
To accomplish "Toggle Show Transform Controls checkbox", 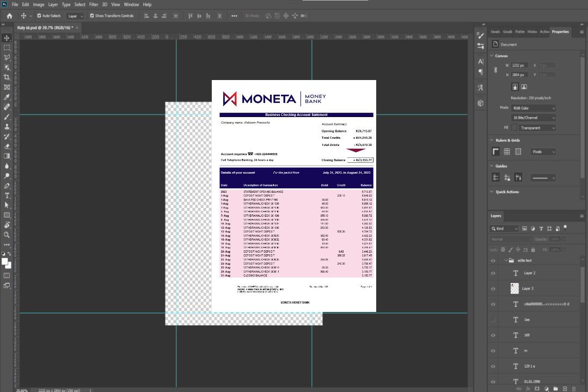I will pos(92,16).
